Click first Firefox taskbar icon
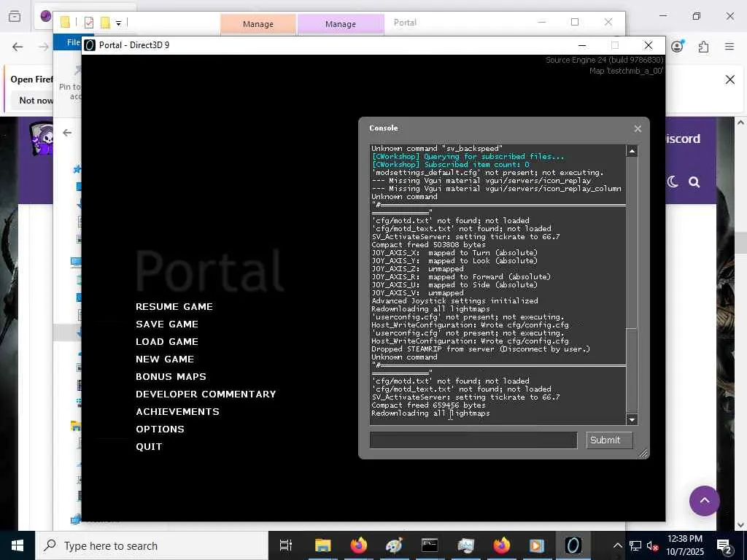 359,545
